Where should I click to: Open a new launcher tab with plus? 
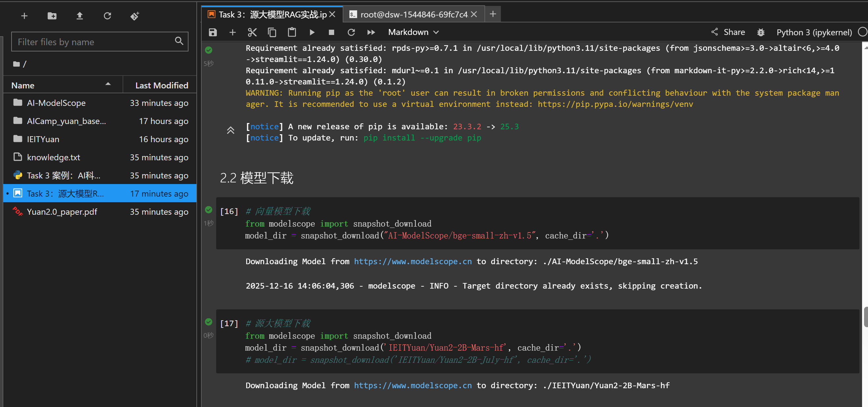click(493, 14)
